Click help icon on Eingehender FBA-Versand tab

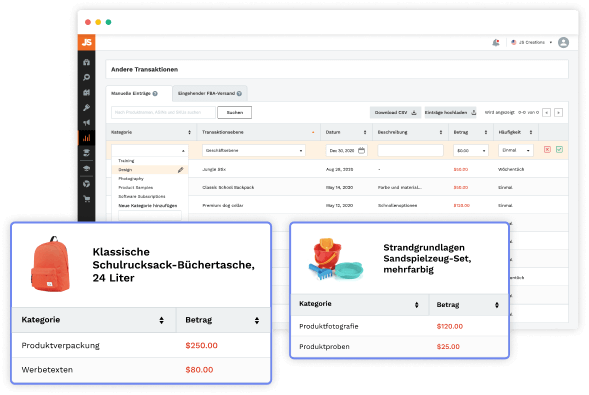(239, 93)
